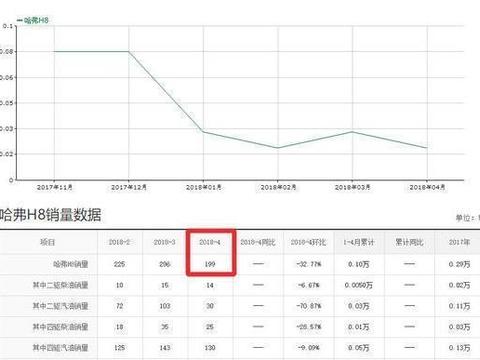Click the -28.57% cell
Image resolution: width=480 pixels, height=360 pixels.
tap(308, 327)
